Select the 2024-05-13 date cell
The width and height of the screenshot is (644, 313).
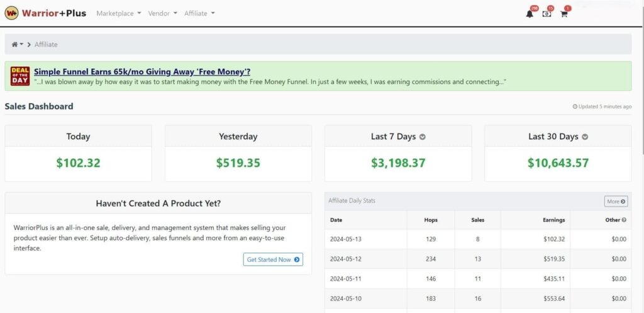coord(346,239)
